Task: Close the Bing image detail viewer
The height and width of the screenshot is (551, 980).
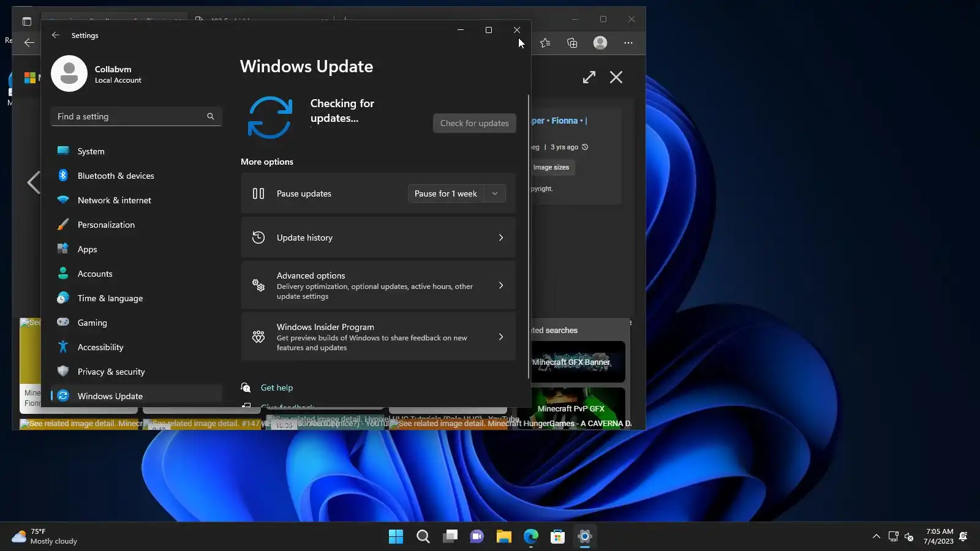Action: 616,77
